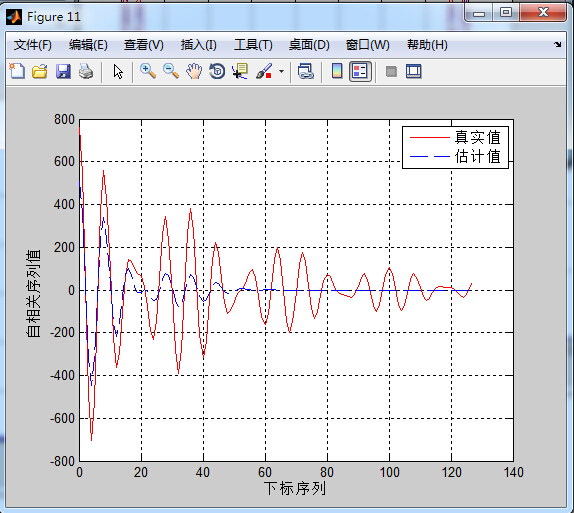The image size is (574, 513).
Task: Save the figure with the floppy icon
Action: point(63,71)
